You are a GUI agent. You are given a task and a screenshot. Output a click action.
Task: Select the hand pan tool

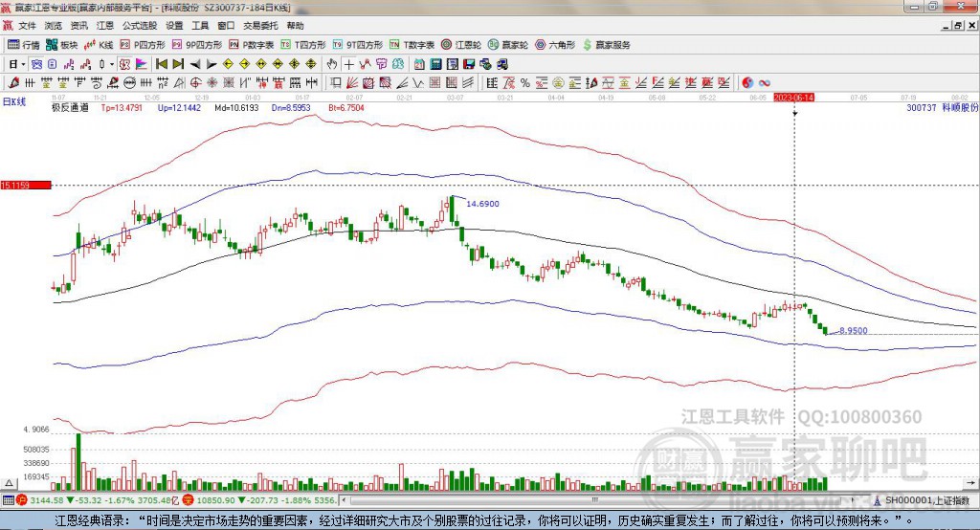[x=332, y=64]
